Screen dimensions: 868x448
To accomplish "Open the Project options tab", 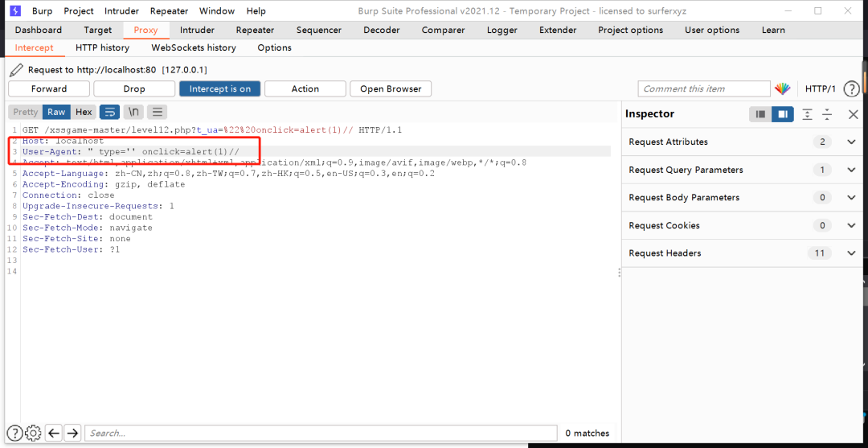I will point(631,31).
